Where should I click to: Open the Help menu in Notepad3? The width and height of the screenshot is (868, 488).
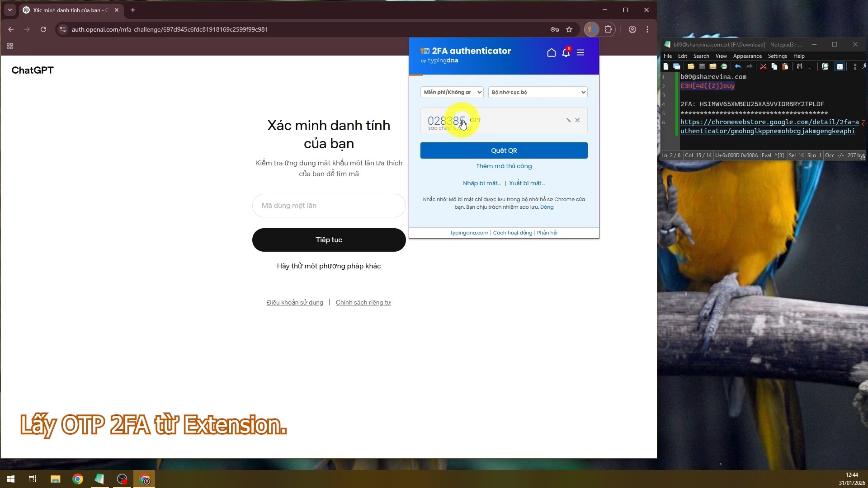point(799,56)
